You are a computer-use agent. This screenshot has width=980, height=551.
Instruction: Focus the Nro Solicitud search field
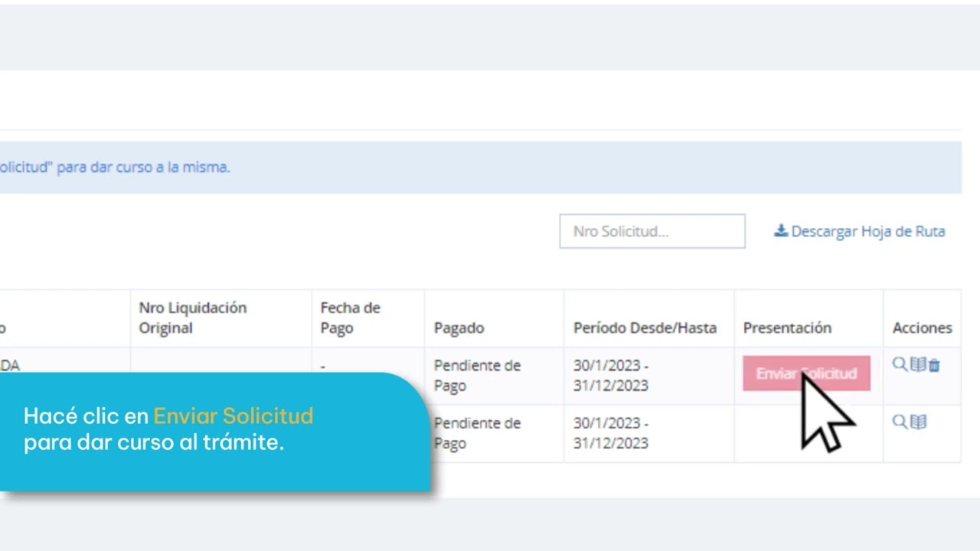coord(652,231)
